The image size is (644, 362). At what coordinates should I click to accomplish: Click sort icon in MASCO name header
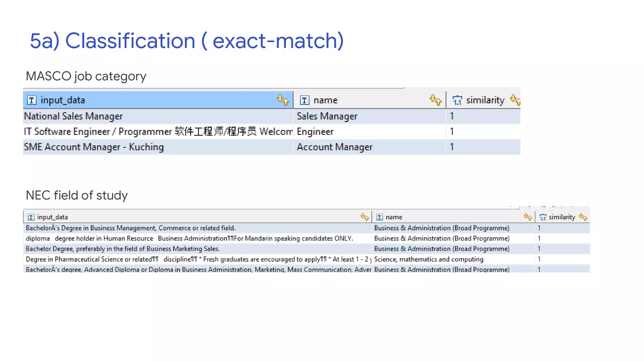point(436,100)
